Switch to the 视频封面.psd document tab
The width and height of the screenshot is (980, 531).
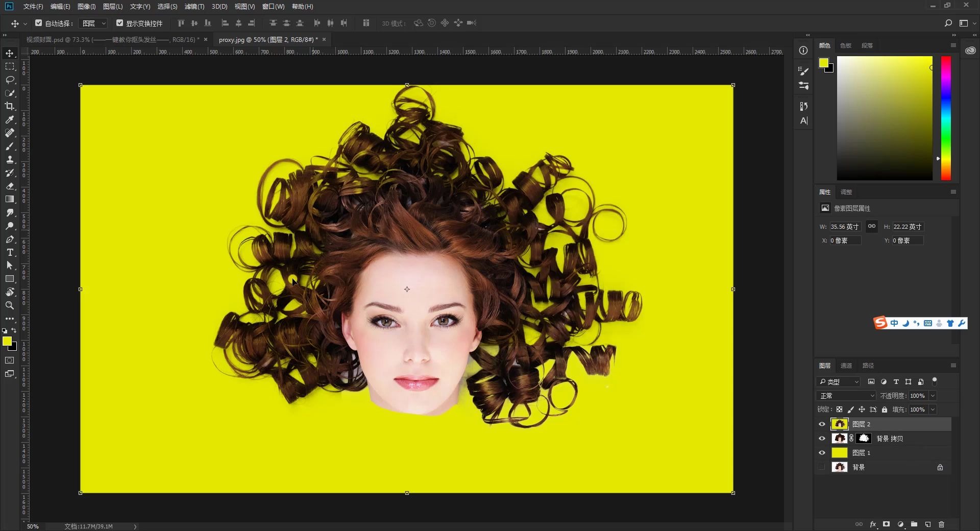tap(112, 39)
